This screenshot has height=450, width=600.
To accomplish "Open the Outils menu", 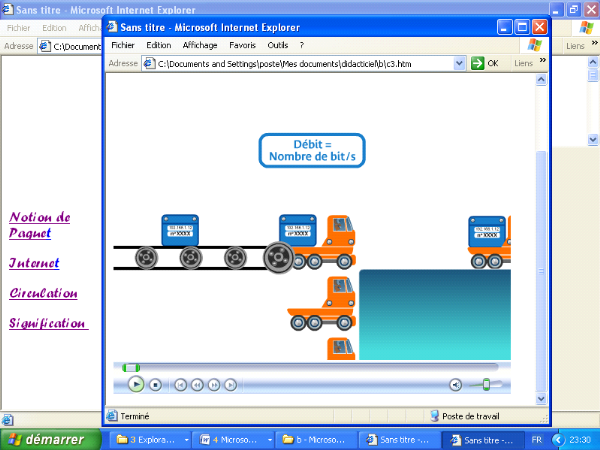I will pyautogui.click(x=277, y=45).
